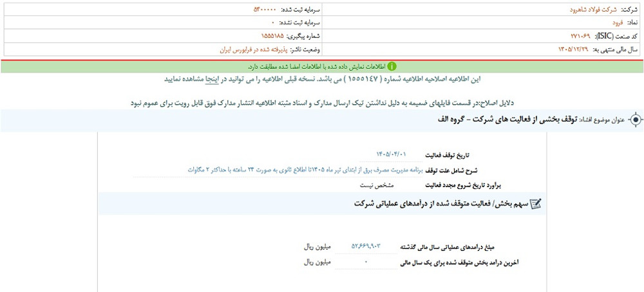Click the corrected notice number ۱۵۵۵۱۴۷
The height and width of the screenshot is (292, 644).
pos(365,79)
